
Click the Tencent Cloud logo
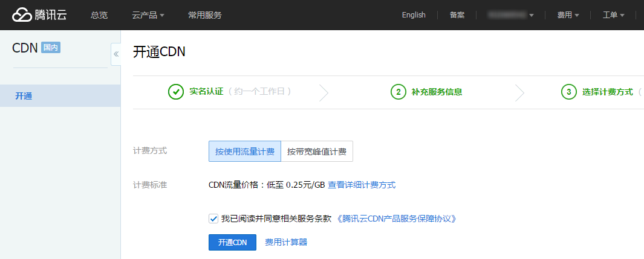(39, 15)
